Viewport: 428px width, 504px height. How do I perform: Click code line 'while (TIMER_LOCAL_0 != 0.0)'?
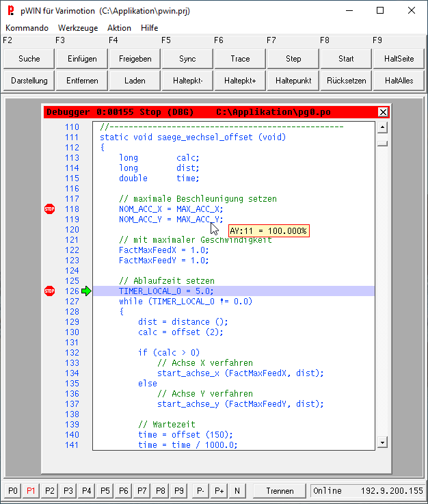pos(186,302)
